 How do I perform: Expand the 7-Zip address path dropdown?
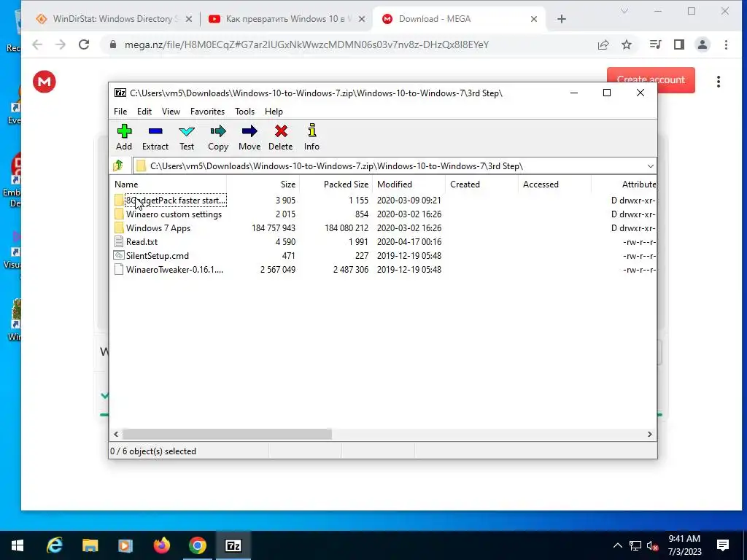pos(650,166)
